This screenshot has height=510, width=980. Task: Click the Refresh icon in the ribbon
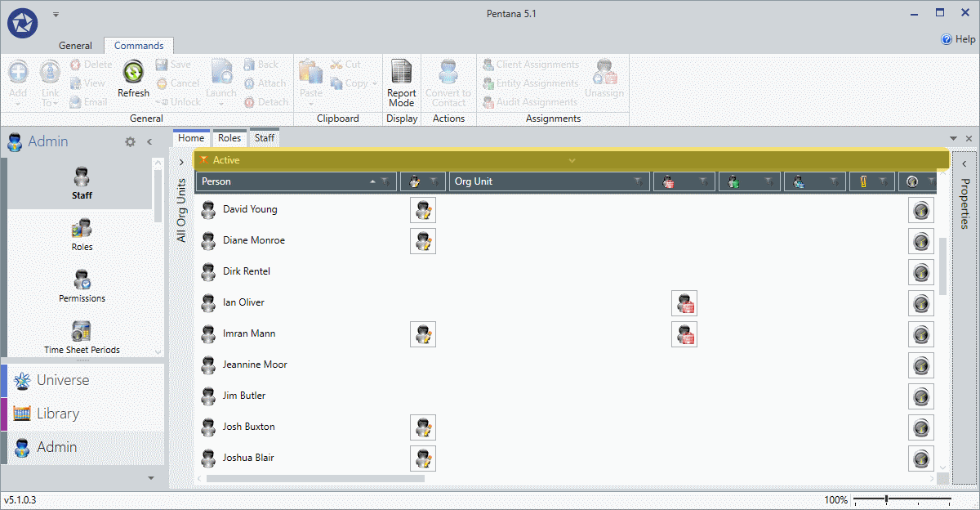[133, 73]
